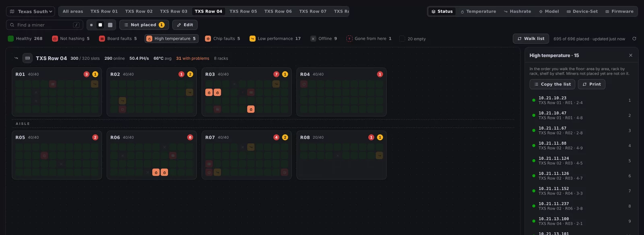The width and height of the screenshot is (644, 235).
Task: Select the board fault miner in rack R06
Action: pyautogui.click(x=173, y=155)
